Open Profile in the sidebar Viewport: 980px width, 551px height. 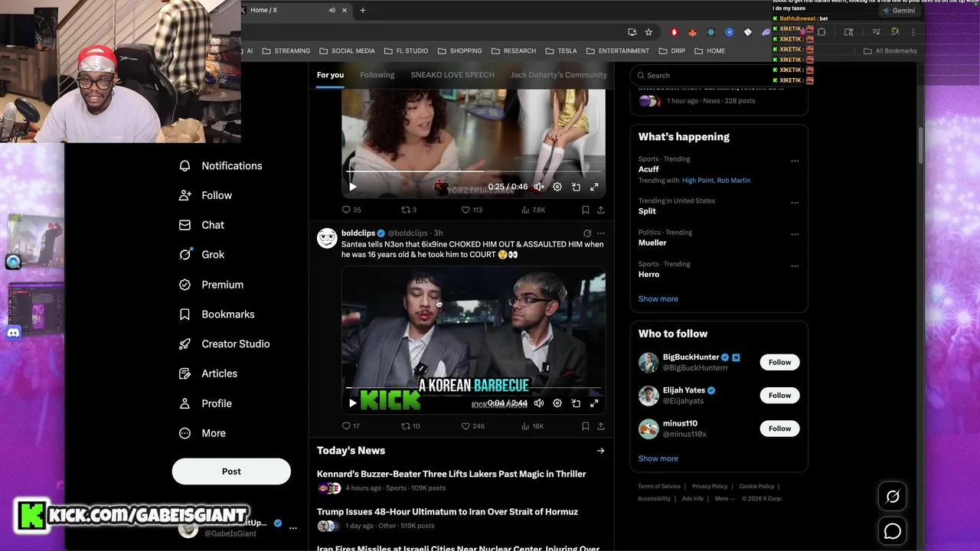coord(205,403)
